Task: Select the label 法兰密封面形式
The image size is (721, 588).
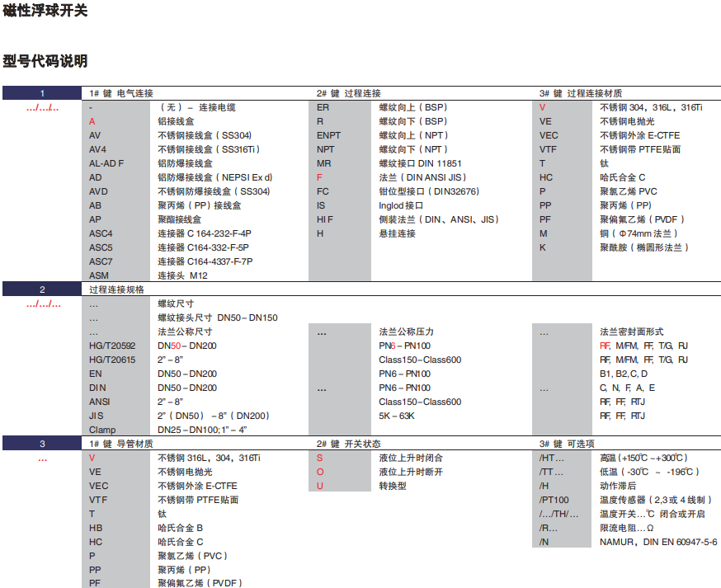Action: [632, 332]
